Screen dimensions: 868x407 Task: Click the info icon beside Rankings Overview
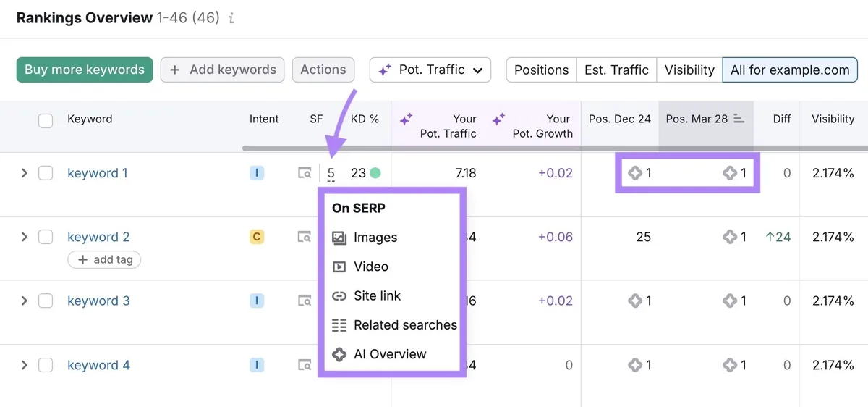tap(231, 19)
